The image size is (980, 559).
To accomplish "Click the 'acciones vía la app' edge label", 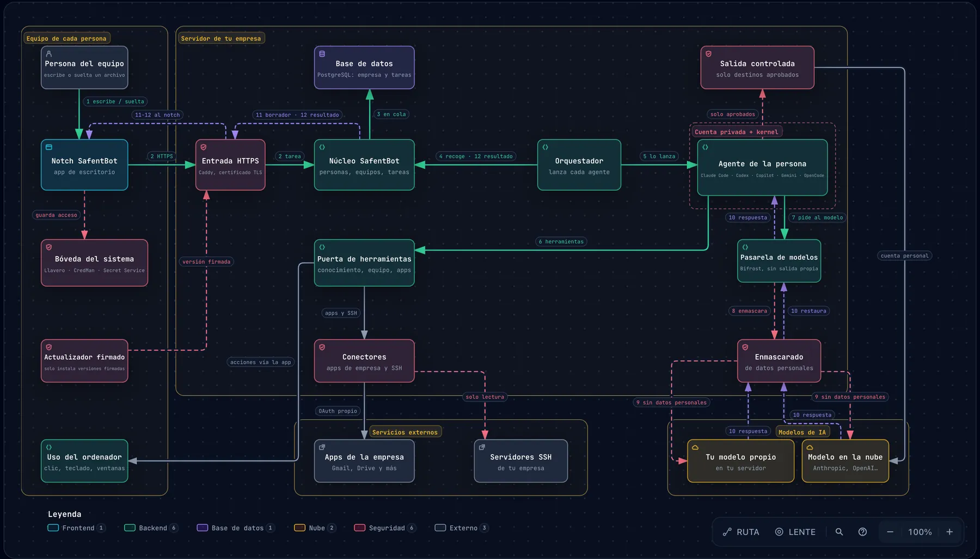I will [261, 362].
